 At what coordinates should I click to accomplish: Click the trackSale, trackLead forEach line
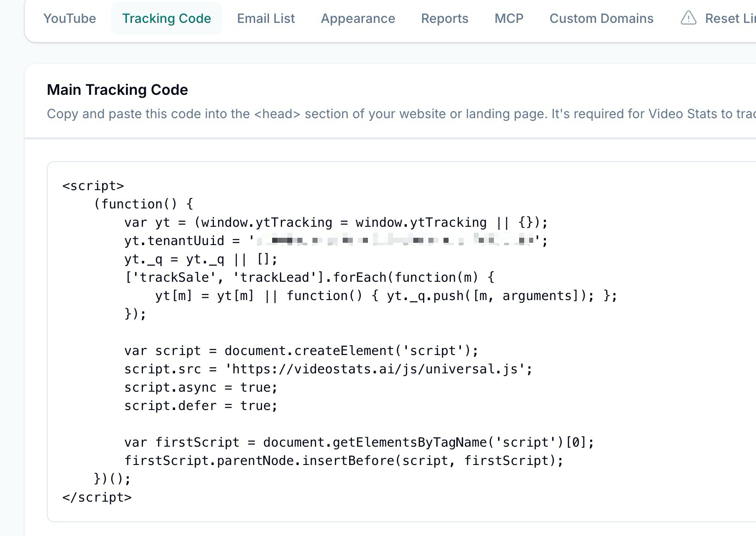(309, 277)
